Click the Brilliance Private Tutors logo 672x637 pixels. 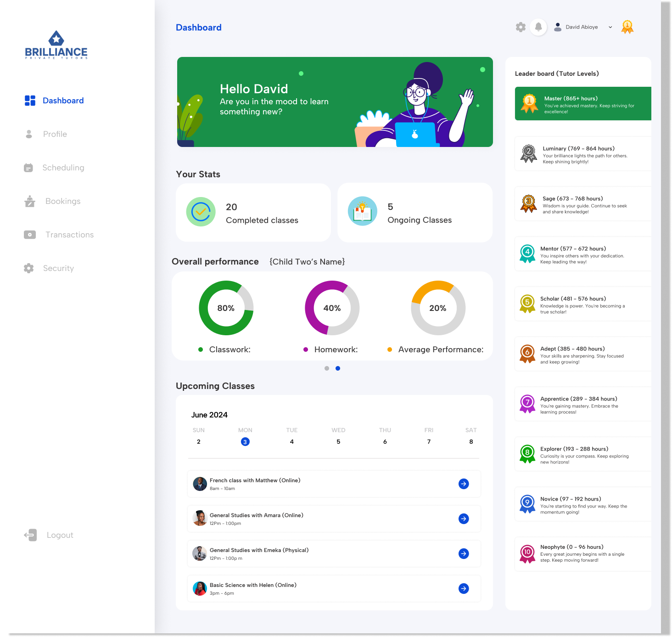point(56,45)
